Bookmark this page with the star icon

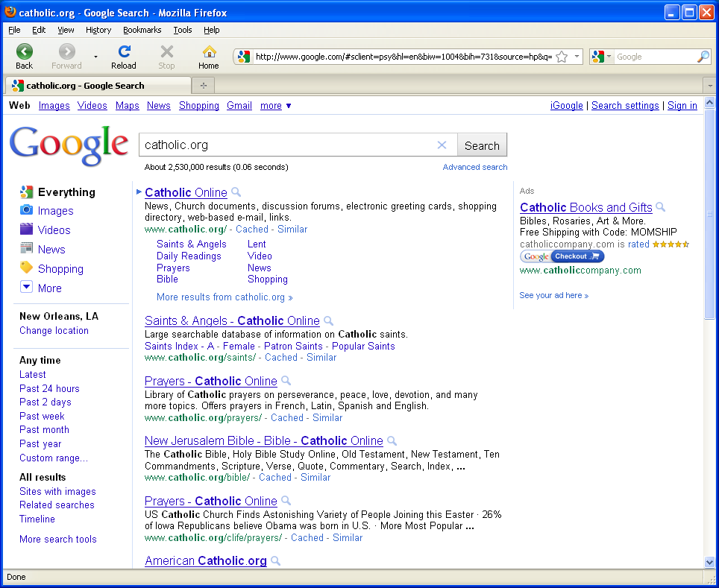click(562, 57)
